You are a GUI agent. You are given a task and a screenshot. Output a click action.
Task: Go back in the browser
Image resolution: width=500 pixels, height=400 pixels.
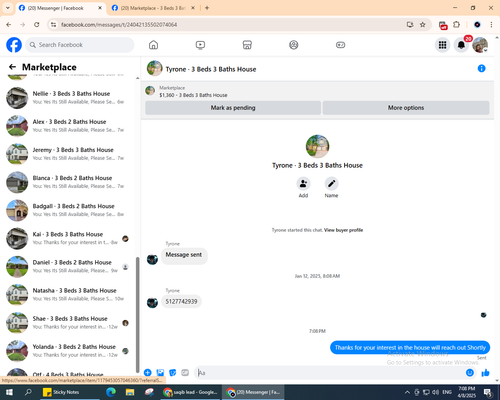click(x=9, y=24)
